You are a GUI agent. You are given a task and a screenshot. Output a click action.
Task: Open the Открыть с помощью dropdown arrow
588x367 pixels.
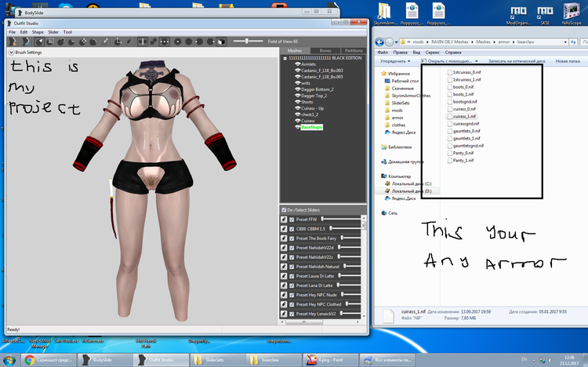click(477, 61)
